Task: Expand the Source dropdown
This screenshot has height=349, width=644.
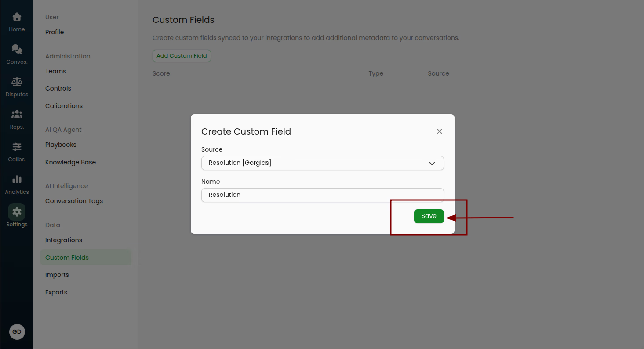Action: point(317,163)
